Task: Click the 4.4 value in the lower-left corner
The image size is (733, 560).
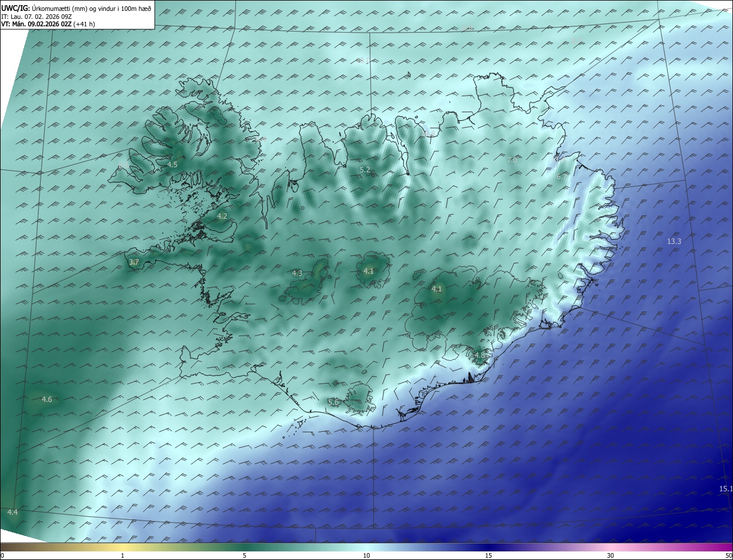Action: tap(13, 511)
